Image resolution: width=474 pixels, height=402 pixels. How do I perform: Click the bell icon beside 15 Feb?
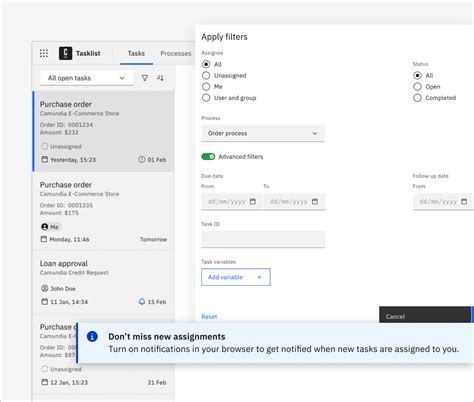[x=142, y=302]
